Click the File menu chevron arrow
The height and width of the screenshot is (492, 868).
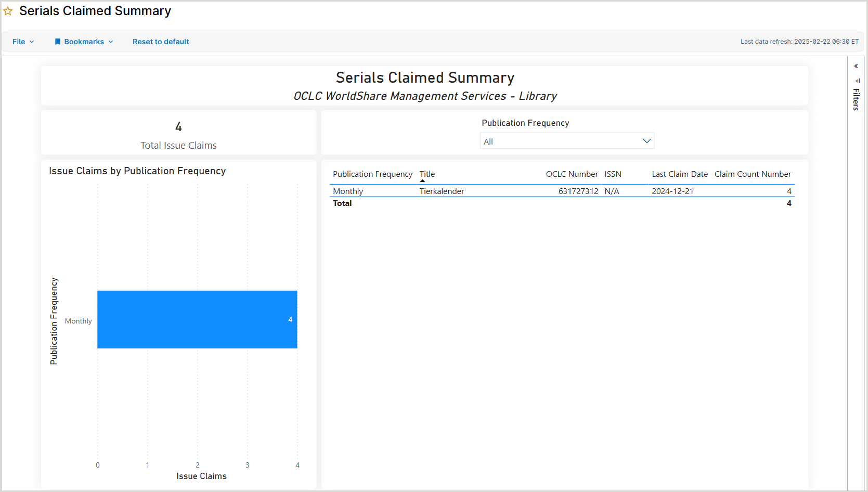pos(32,42)
